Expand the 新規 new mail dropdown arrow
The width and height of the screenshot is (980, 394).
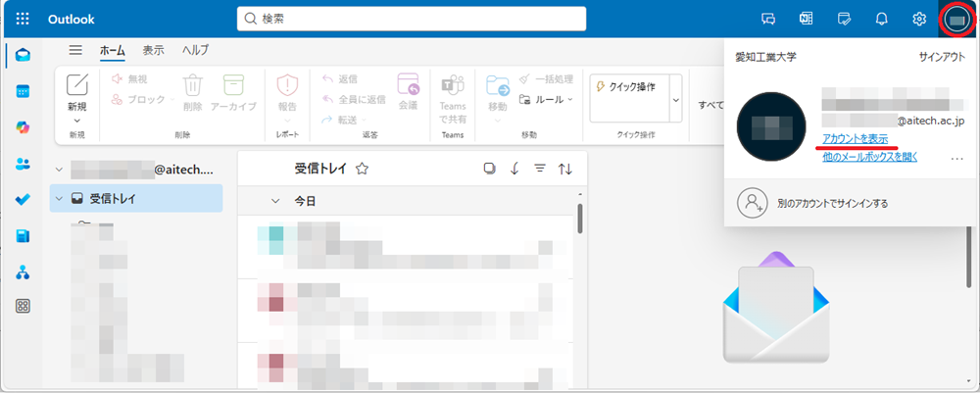tap(76, 121)
